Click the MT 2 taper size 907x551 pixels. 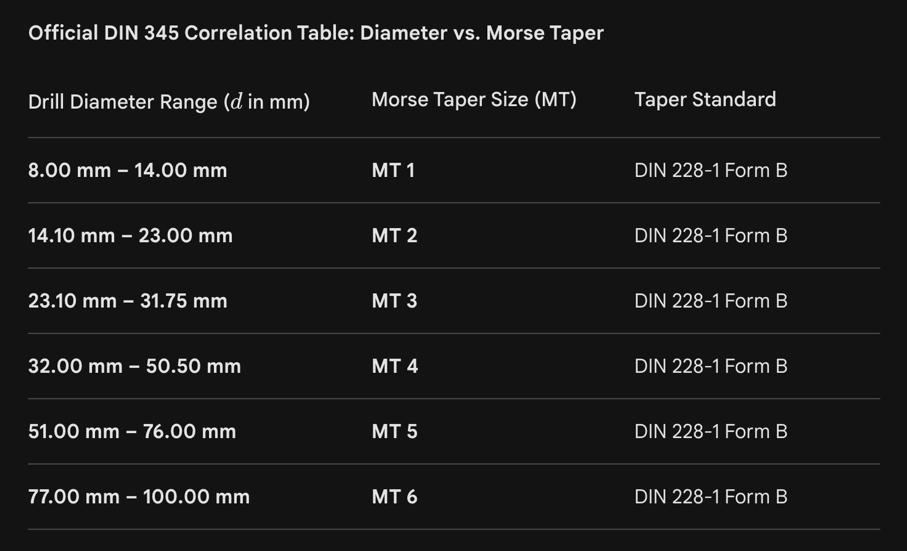[394, 236]
